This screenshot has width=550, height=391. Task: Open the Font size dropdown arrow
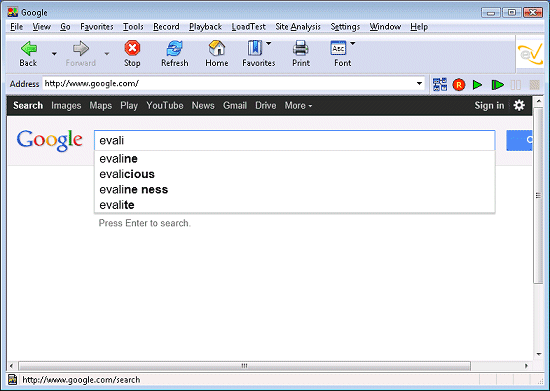pyautogui.click(x=353, y=43)
